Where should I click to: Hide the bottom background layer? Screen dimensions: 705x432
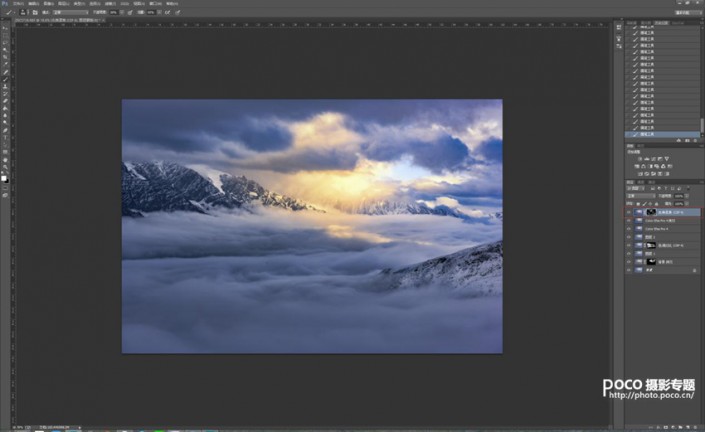630,270
